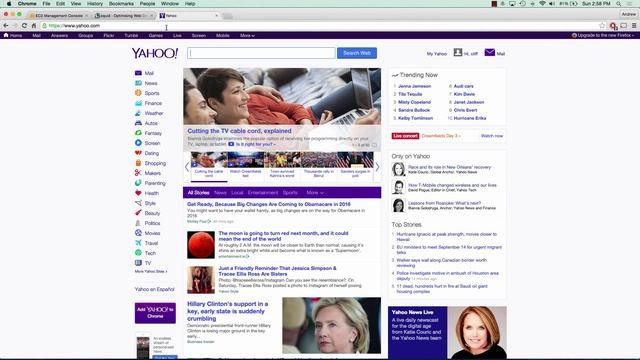Switch to the EC2 Management Console tab

59,16
